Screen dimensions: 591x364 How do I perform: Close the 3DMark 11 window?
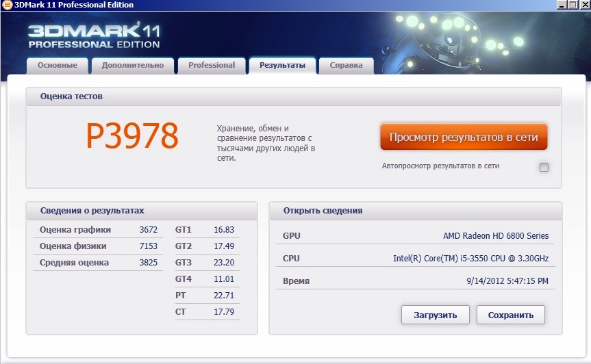click(x=584, y=5)
